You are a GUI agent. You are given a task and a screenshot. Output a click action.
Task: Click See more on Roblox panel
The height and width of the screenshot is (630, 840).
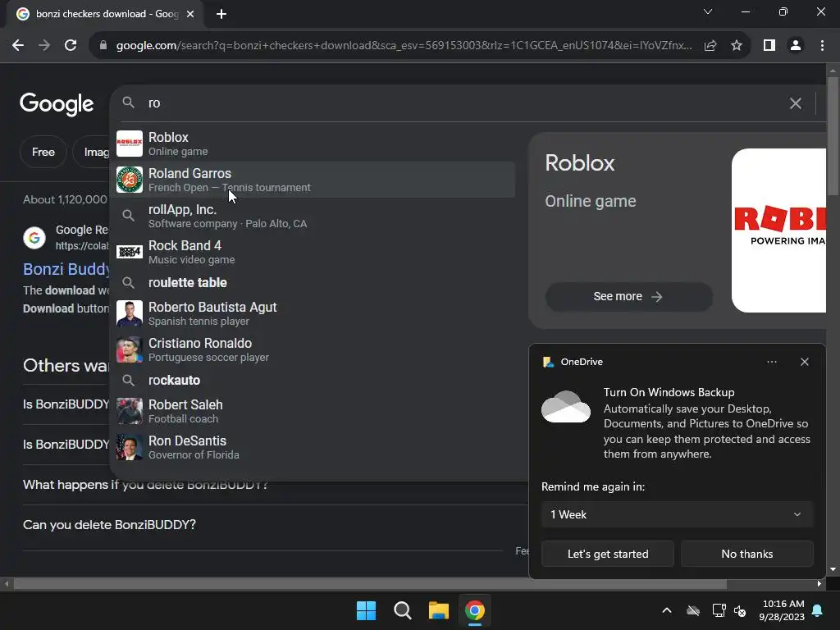click(x=628, y=296)
